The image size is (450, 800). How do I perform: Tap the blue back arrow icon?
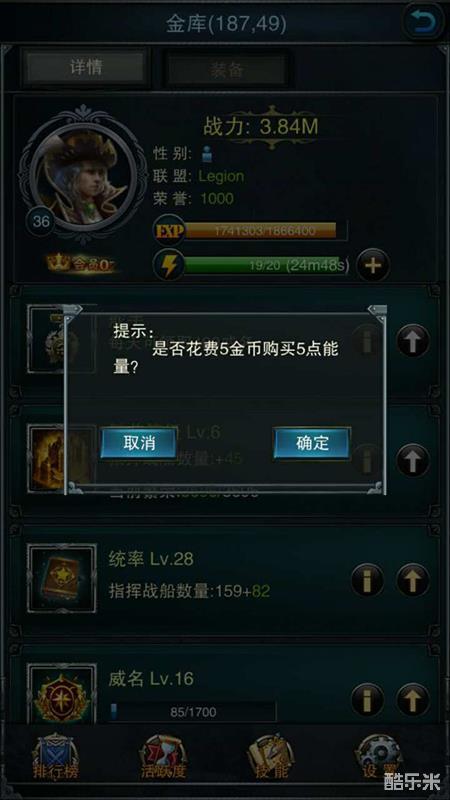[423, 22]
